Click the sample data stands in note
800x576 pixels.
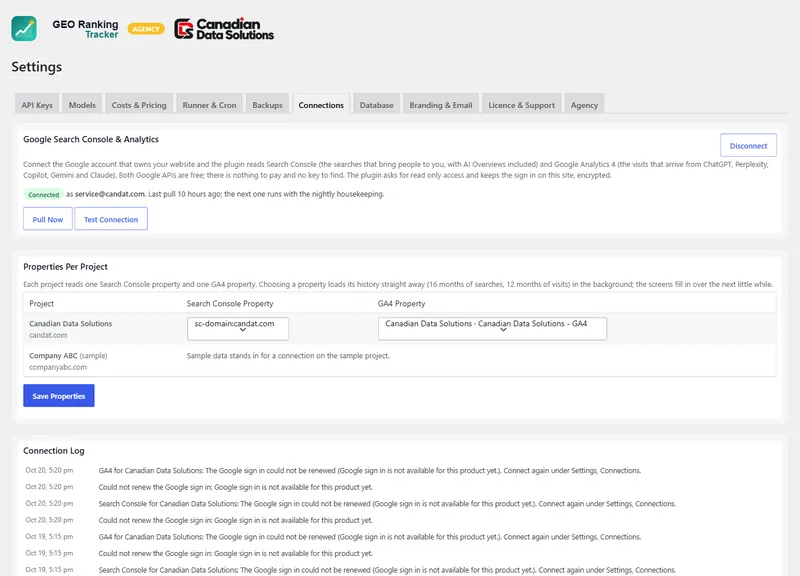288,356
